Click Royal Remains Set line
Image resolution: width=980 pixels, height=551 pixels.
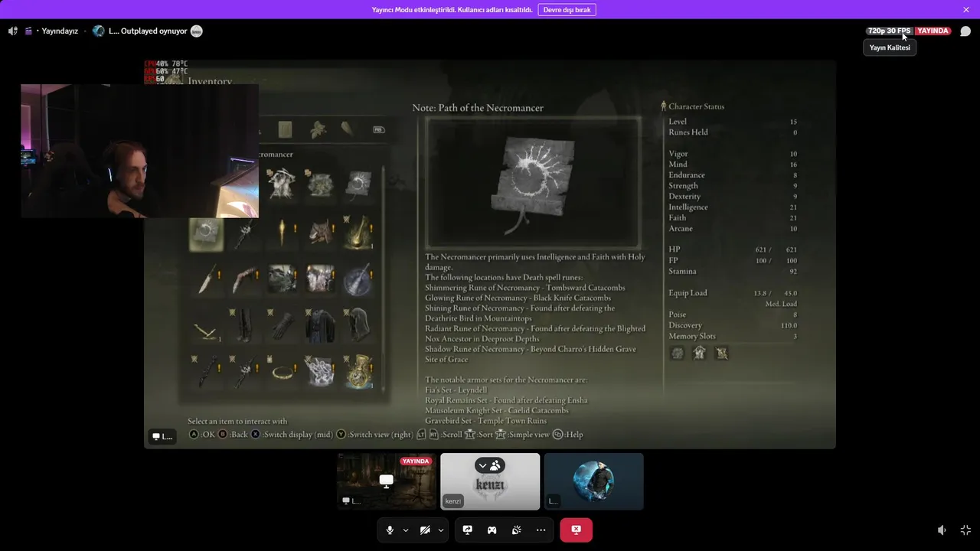[x=506, y=400]
